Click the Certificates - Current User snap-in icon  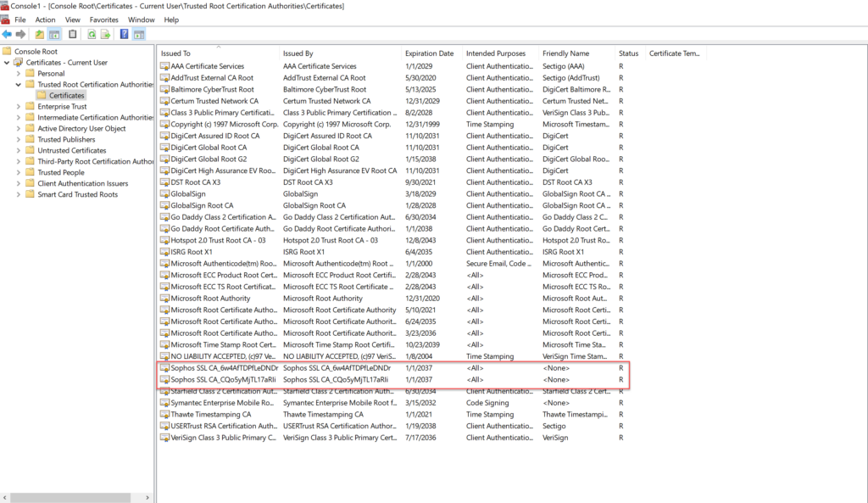click(x=19, y=63)
